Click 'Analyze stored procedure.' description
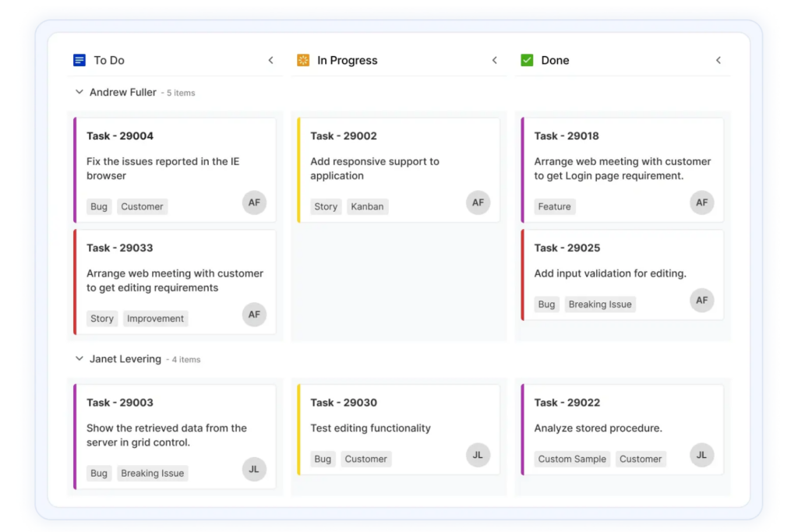Screen dimensions: 798x532 tap(598, 428)
